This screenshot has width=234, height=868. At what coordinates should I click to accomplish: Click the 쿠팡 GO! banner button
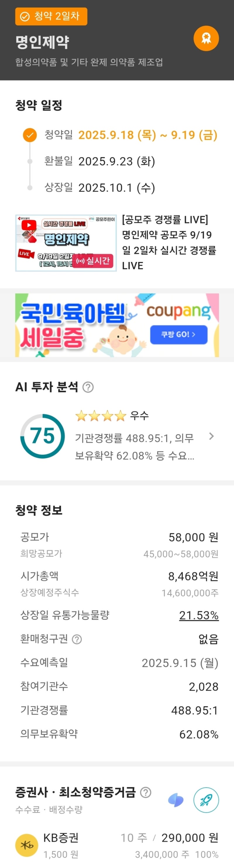point(178,334)
